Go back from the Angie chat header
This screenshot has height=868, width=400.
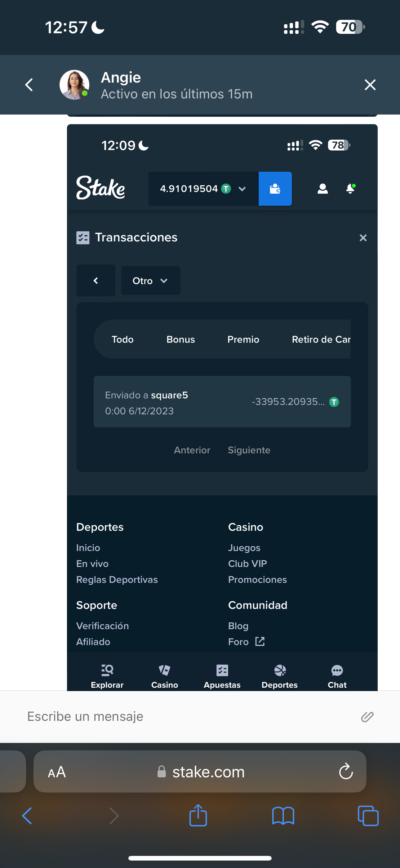click(29, 84)
